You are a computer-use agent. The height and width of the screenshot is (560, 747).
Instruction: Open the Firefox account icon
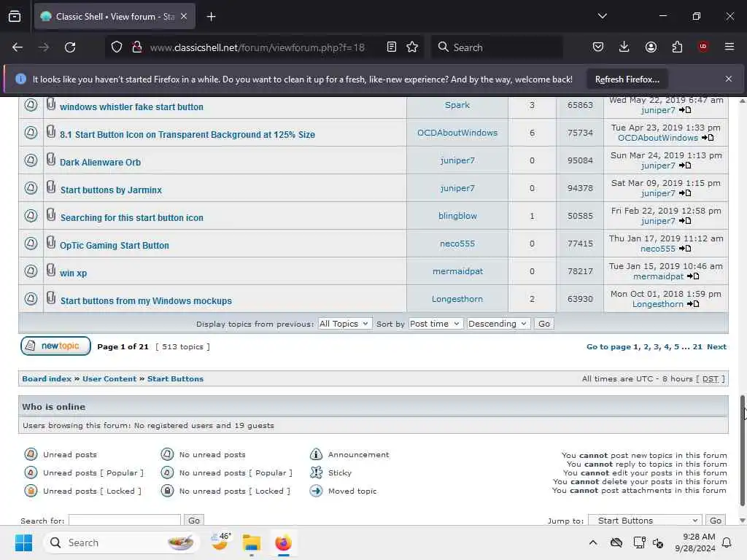(x=651, y=47)
